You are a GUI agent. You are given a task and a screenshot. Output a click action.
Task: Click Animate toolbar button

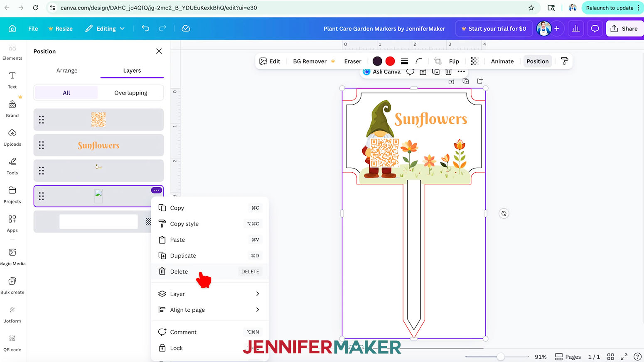(502, 61)
